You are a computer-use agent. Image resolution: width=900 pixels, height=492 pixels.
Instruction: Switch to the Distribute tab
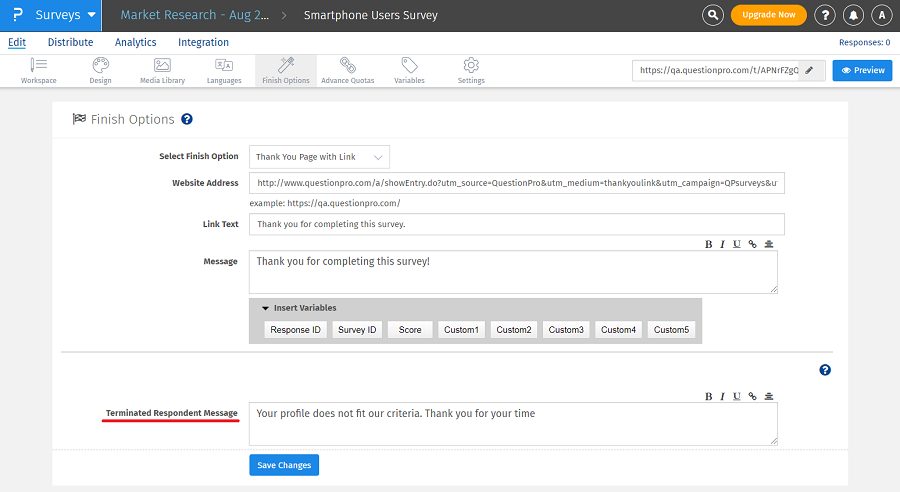point(70,42)
